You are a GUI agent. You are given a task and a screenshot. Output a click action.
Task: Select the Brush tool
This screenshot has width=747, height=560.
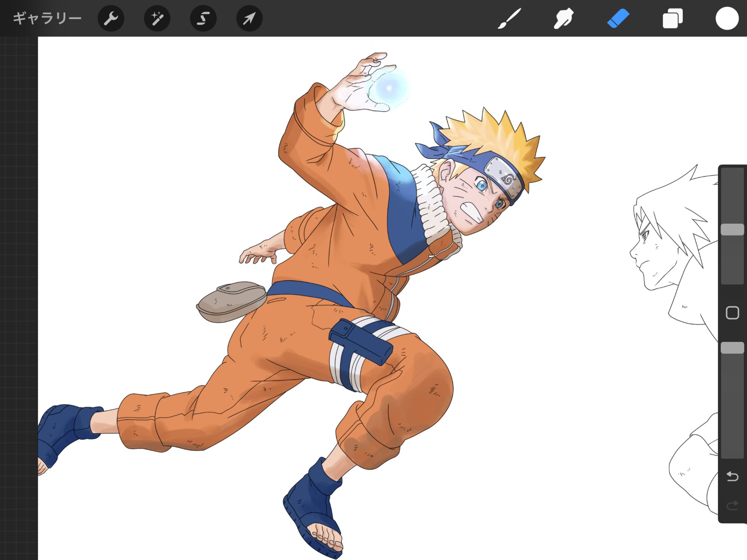coord(509,18)
